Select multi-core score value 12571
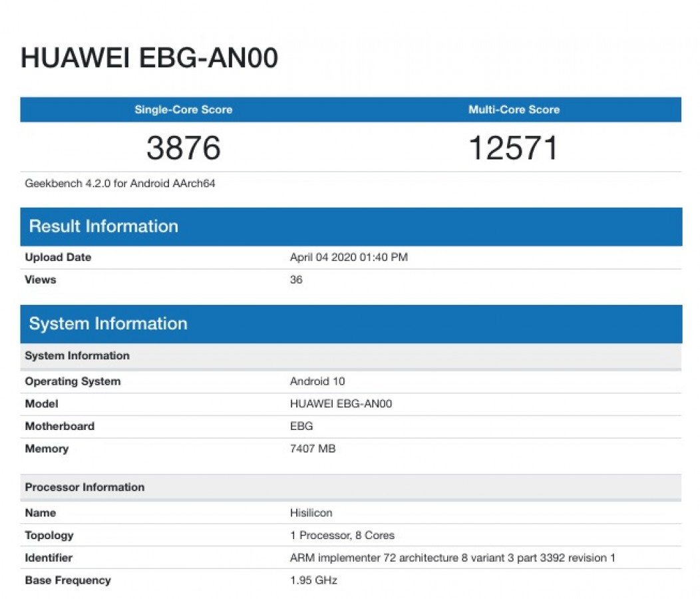Viewport: 700px width, 599px height. [514, 148]
